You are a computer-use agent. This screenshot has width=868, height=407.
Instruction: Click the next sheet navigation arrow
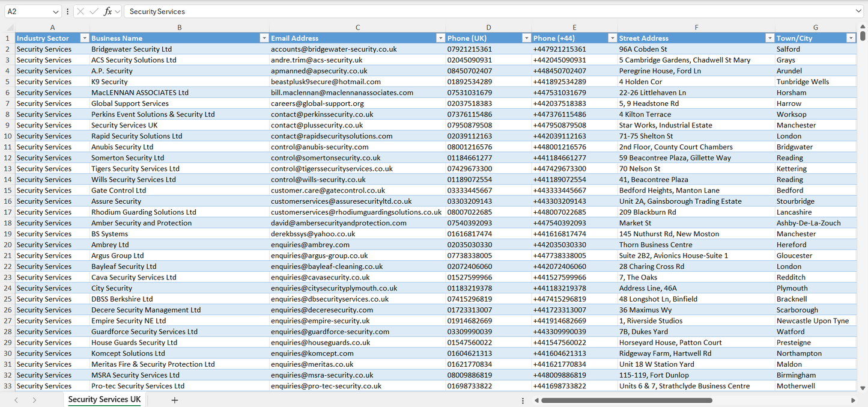pos(34,400)
